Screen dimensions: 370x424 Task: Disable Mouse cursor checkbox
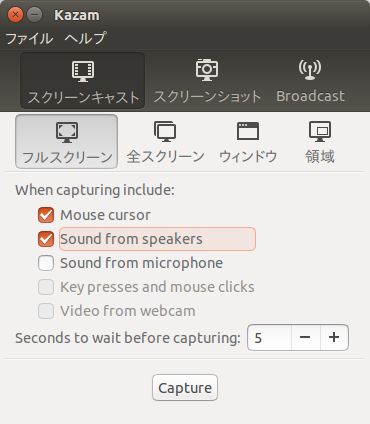(x=46, y=215)
